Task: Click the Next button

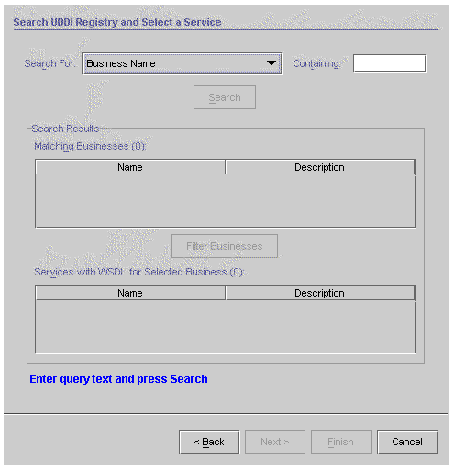Action: [x=275, y=442]
